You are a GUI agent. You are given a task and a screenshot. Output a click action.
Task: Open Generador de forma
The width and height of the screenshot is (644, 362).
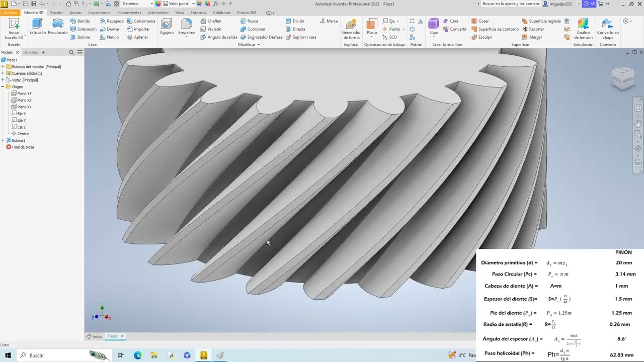[x=351, y=29]
